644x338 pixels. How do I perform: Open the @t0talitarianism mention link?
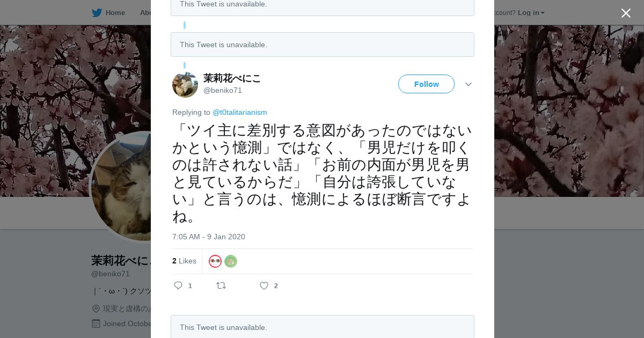240,112
